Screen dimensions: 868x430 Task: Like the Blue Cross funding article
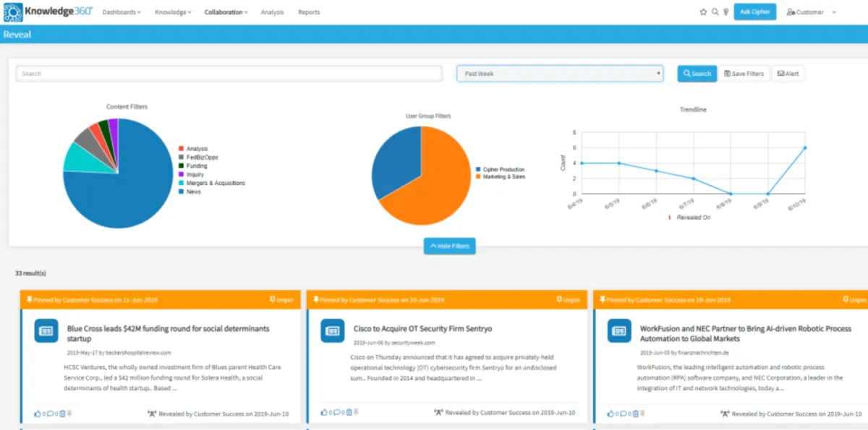click(x=38, y=413)
